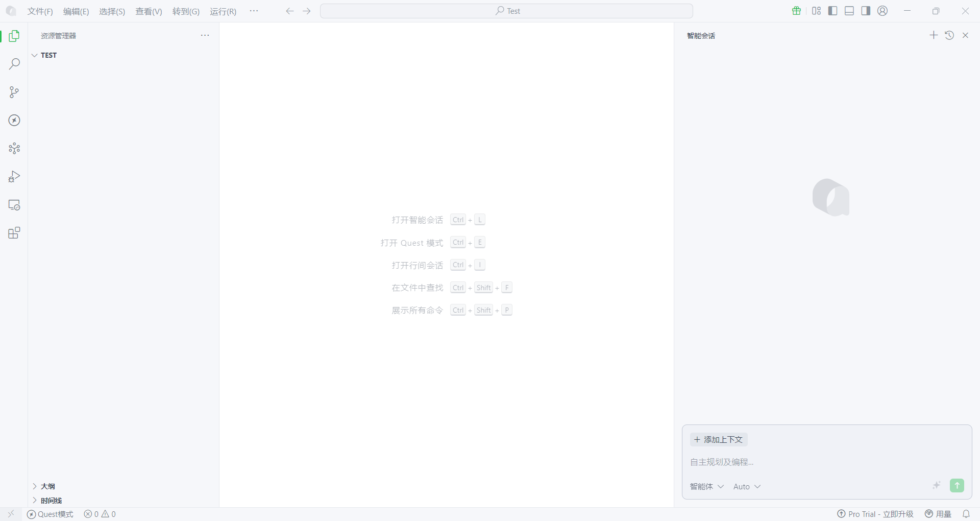Image resolution: width=980 pixels, height=521 pixels.
Task: Open the 运行(R) menu
Action: [x=223, y=11]
